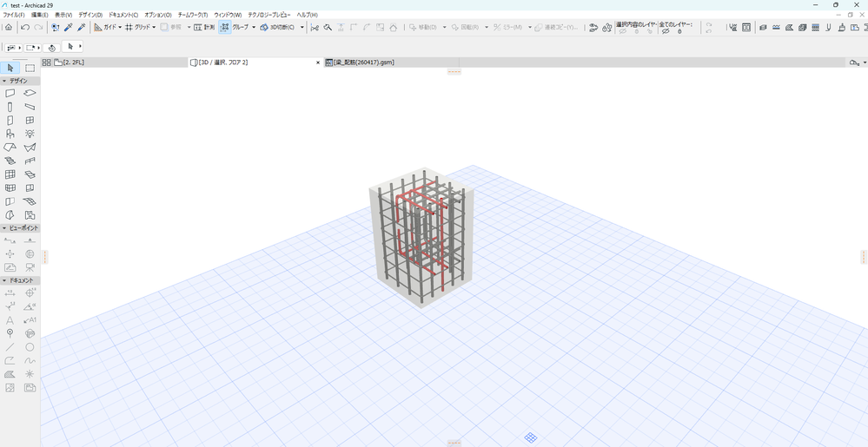868x447 pixels.
Task: Toggle the グリッド grid snap button
Action: point(137,27)
